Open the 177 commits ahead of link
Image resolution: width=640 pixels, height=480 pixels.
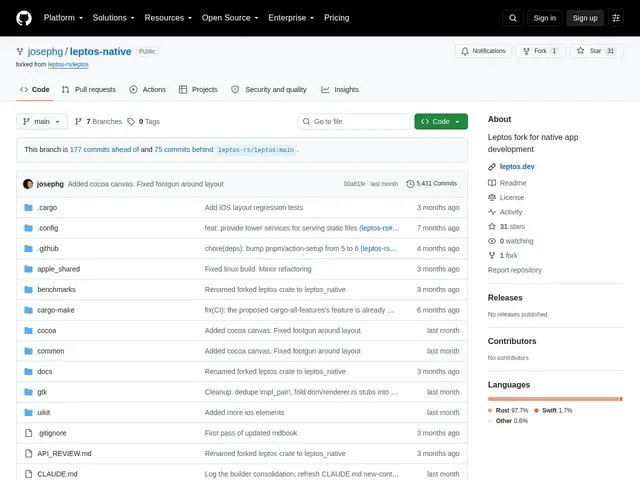(x=104, y=149)
